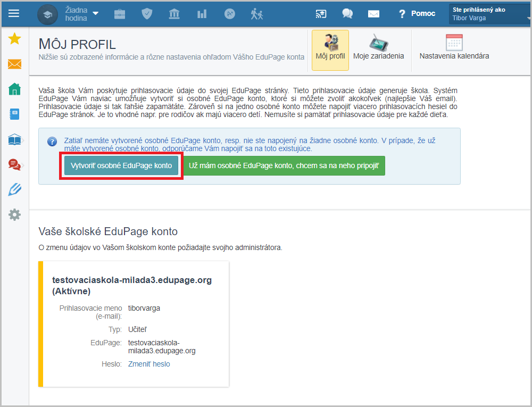532x407 pixels.
Task: Click the blue question mark info icon
Action: tap(52, 142)
